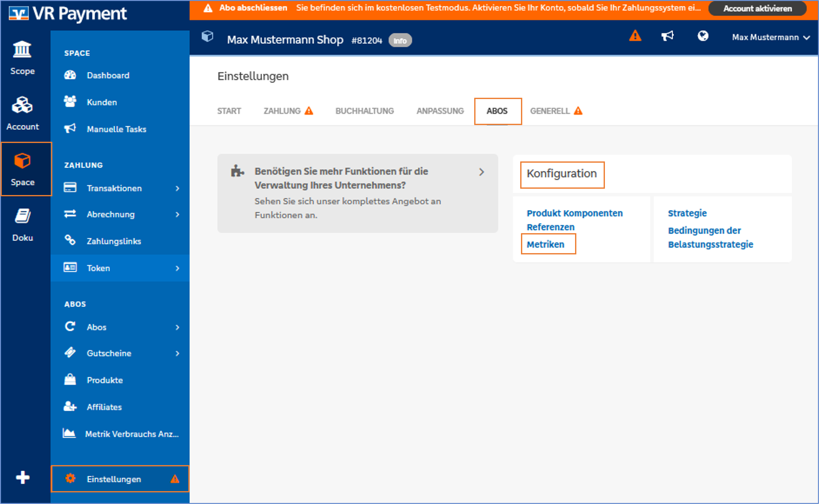The height and width of the screenshot is (504, 819).
Task: Select the Space cube icon
Action: click(x=22, y=161)
